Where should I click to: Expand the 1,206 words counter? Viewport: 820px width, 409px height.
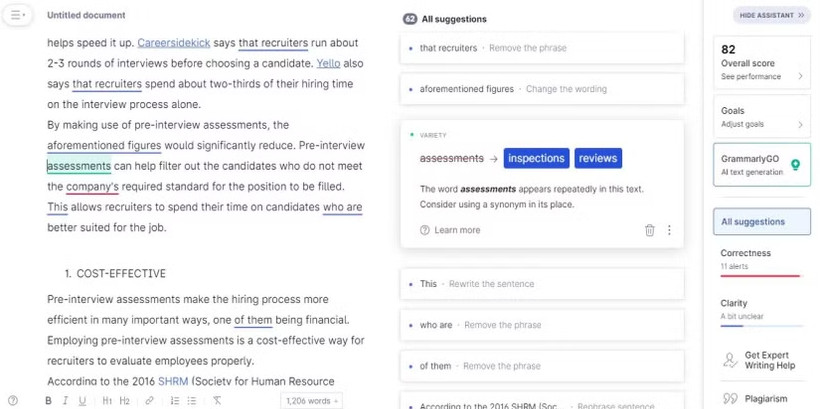pos(312,401)
